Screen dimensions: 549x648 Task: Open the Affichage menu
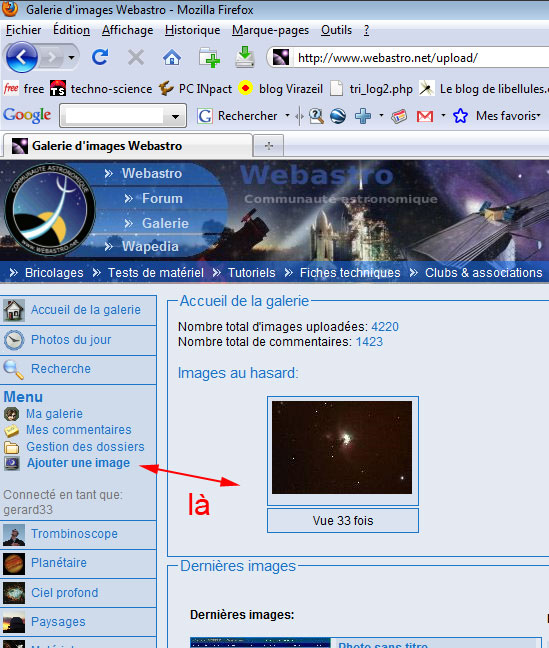tap(128, 30)
